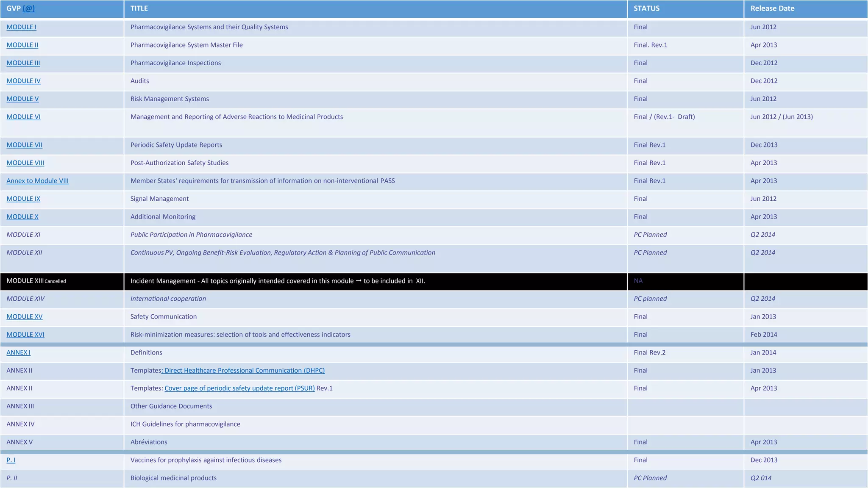Open the P. I link

click(11, 460)
